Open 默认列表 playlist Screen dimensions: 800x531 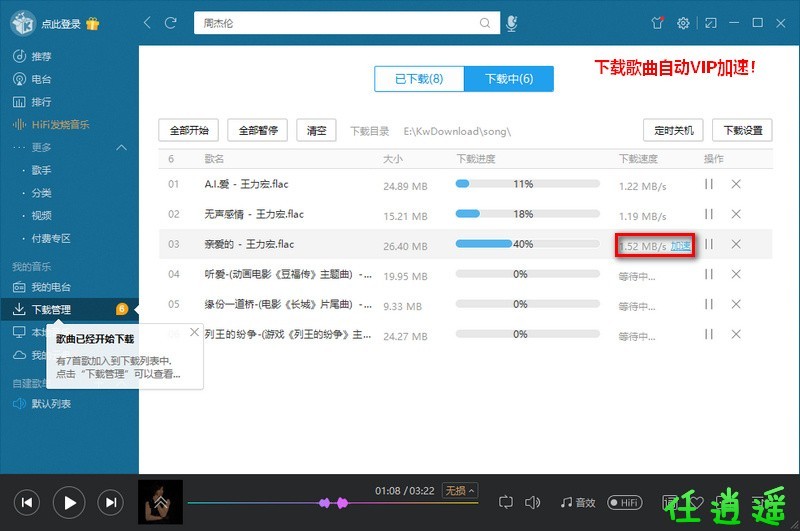(x=42, y=403)
